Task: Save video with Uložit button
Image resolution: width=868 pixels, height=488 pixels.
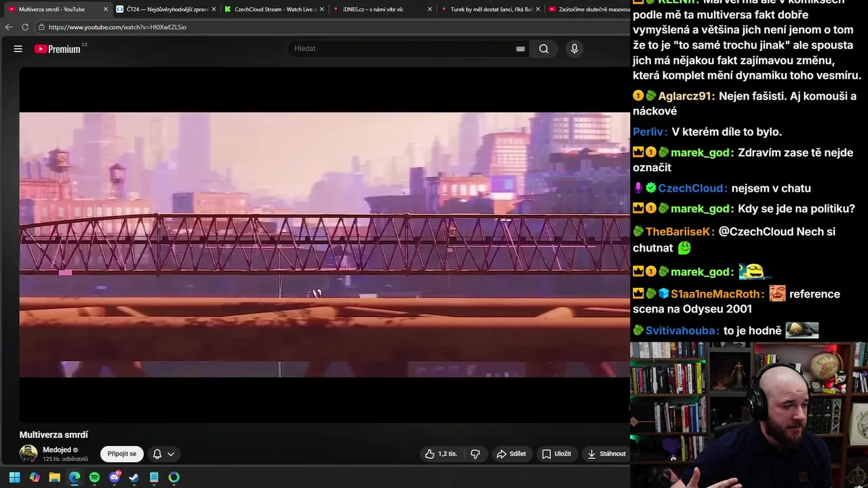Action: pyautogui.click(x=556, y=453)
